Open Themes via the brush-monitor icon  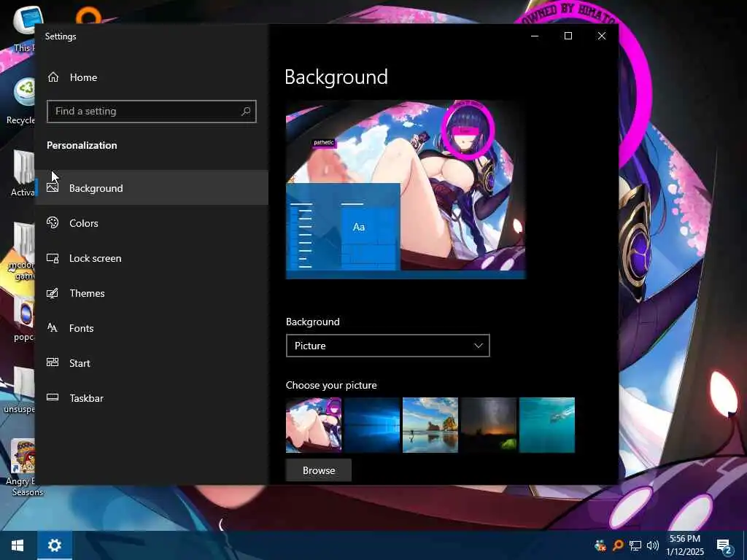point(53,293)
